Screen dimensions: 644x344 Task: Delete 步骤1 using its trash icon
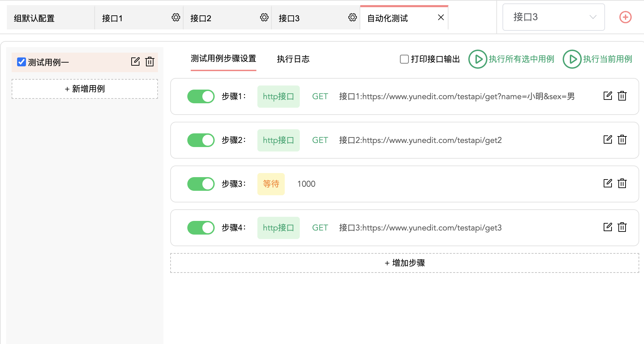(622, 96)
